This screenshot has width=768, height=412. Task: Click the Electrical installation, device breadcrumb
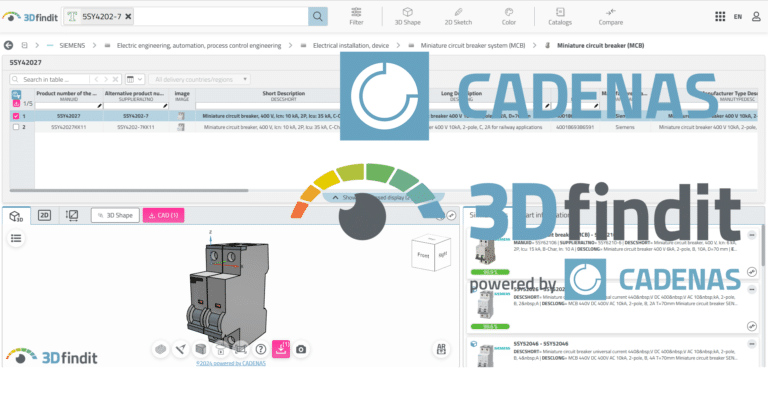[x=351, y=45]
